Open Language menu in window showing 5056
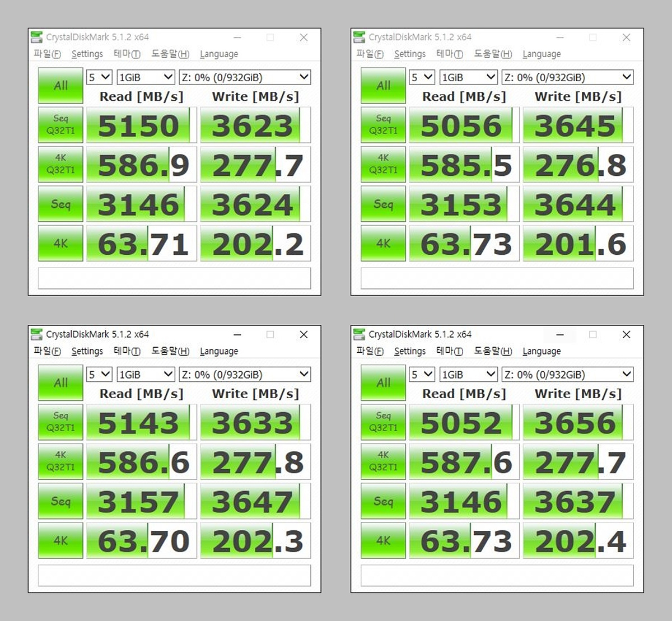Screen dimensions: 672x621 [542, 54]
